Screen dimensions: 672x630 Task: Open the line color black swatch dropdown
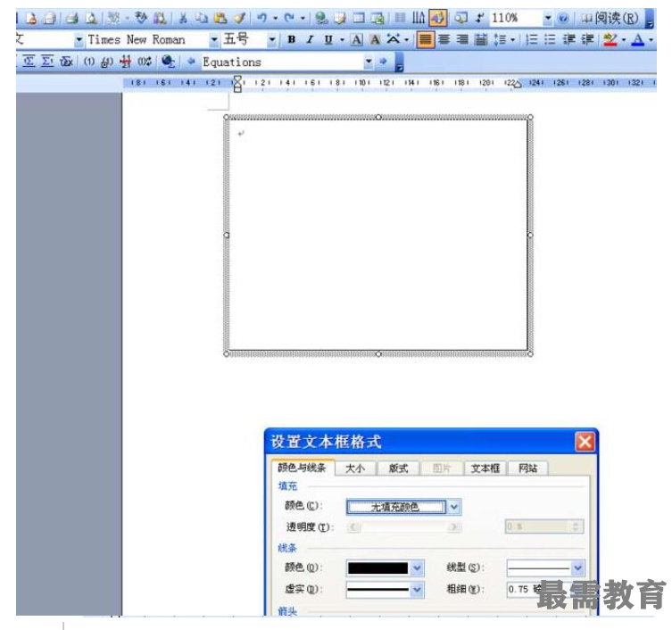point(417,568)
